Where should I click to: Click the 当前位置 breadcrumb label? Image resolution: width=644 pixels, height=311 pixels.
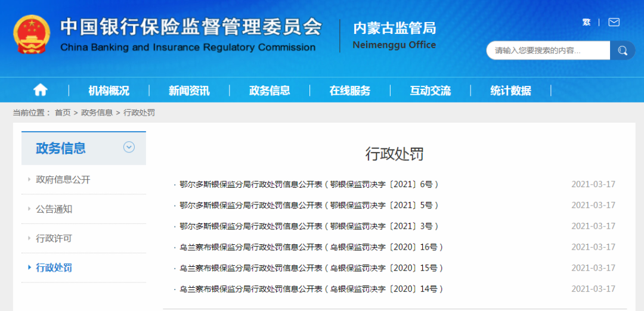tap(31, 113)
